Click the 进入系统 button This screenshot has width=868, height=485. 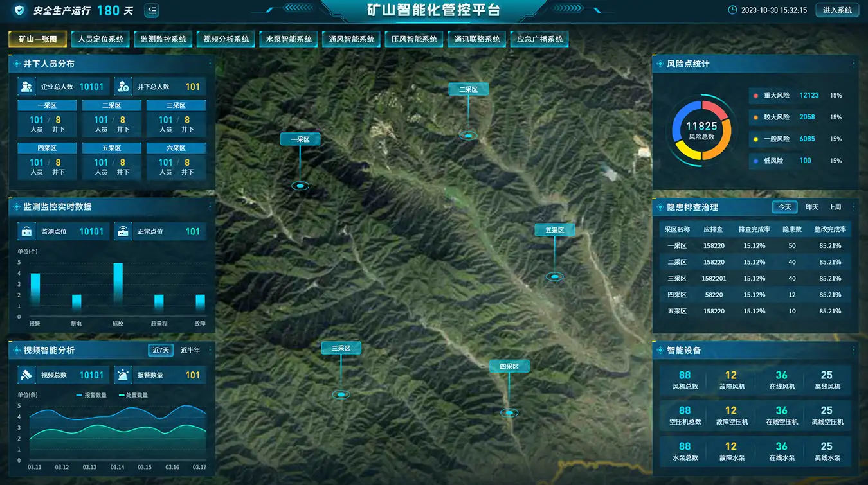point(837,10)
